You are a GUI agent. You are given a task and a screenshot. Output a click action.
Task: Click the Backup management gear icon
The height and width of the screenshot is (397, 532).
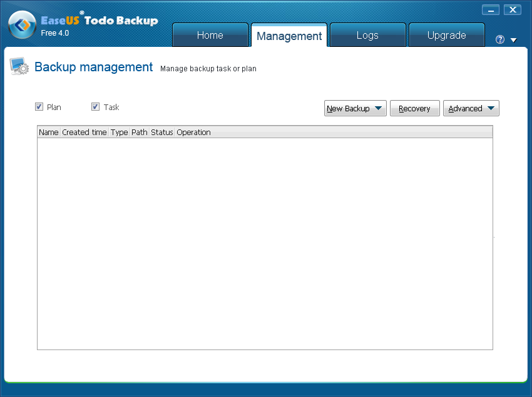[18, 66]
